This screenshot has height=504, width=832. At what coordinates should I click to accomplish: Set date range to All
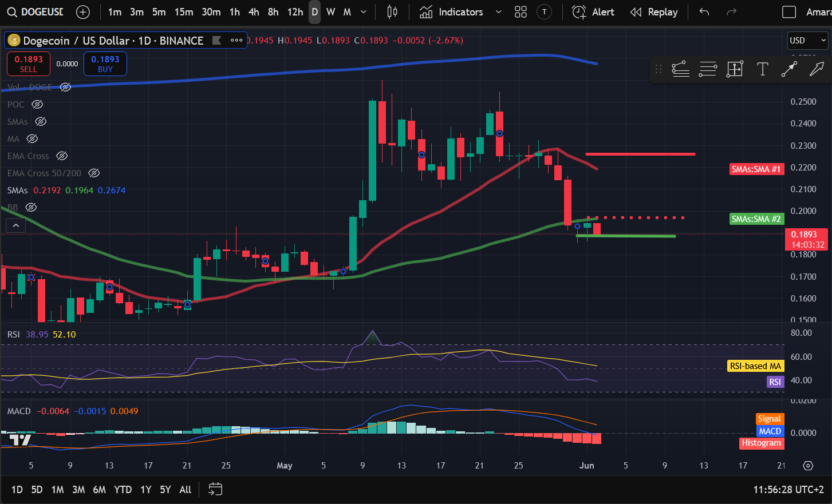coord(186,490)
